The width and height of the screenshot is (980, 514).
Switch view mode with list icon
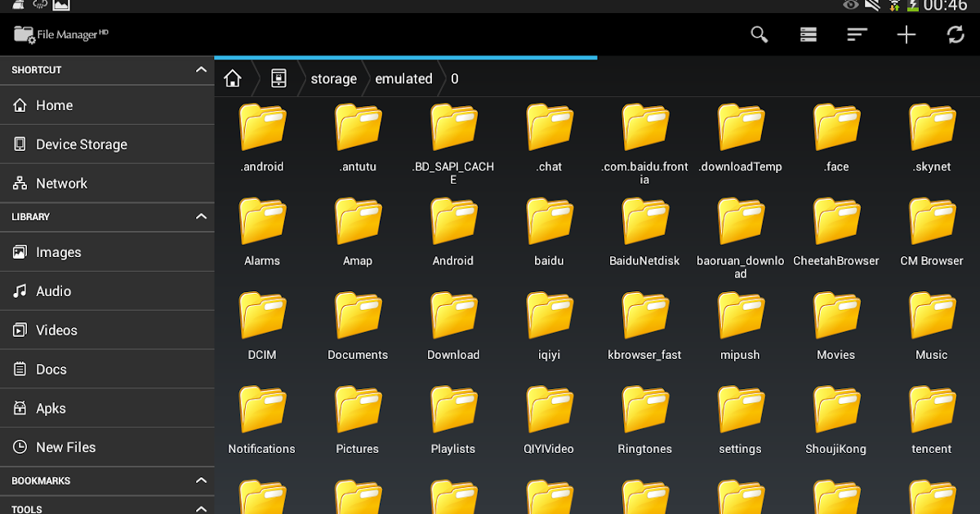[x=808, y=34]
